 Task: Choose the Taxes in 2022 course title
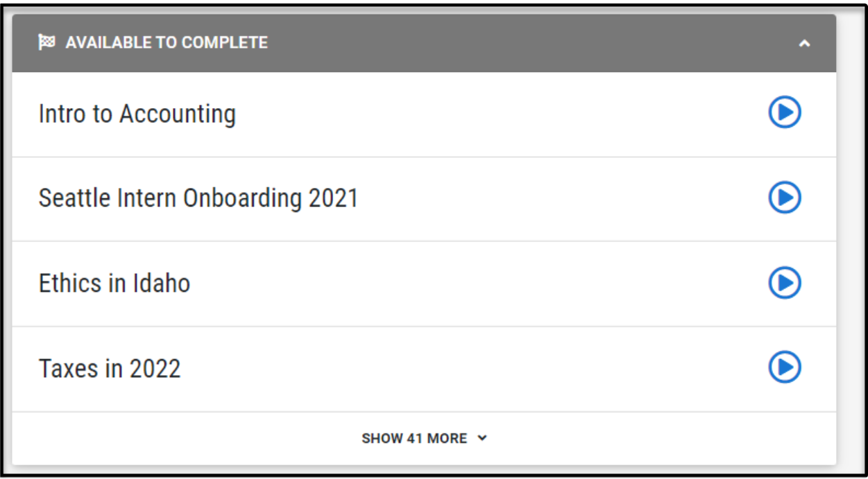click(x=110, y=368)
